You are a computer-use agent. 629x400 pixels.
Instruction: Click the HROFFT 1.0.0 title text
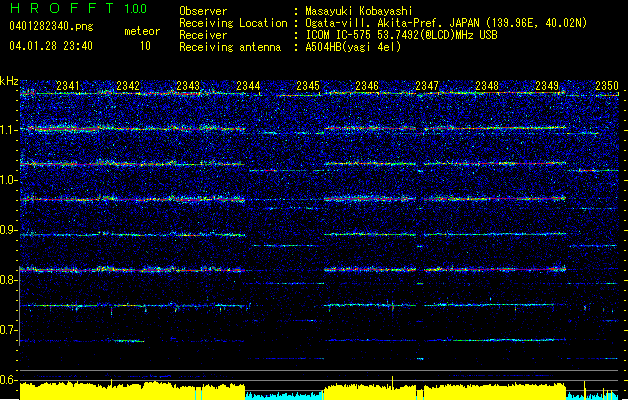(78, 8)
